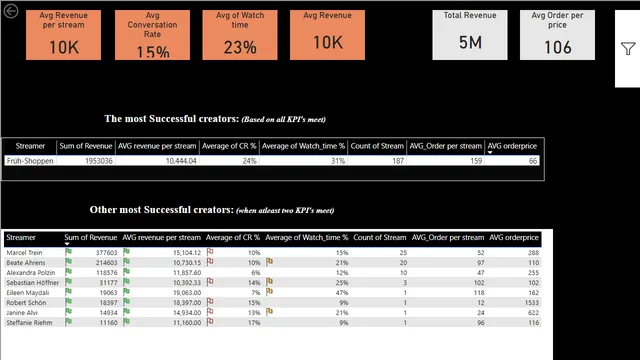Select Beate Ahrens streamer name
Screen dimensions: 640x360
(x=26, y=262)
